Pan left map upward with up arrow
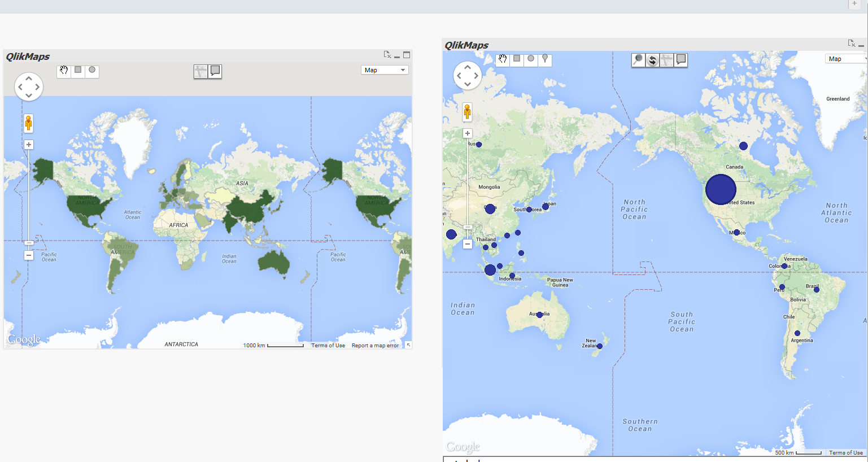Image resolution: width=868 pixels, height=462 pixels. 29,79
